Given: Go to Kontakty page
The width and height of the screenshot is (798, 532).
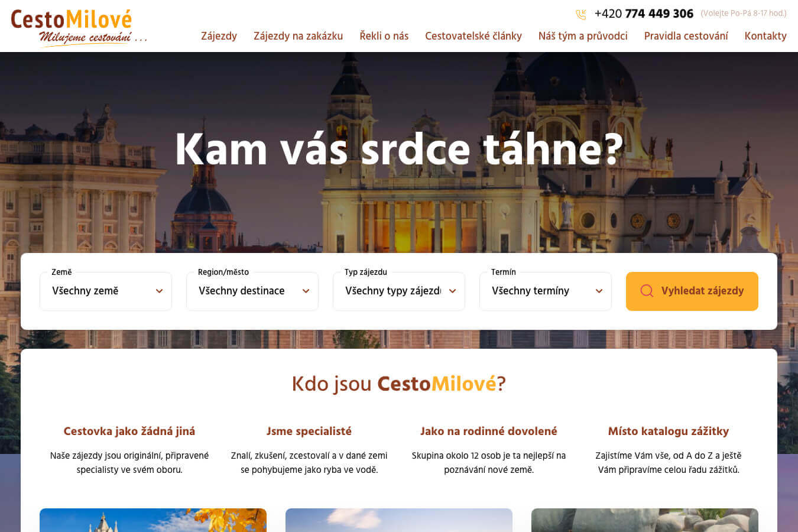Looking at the screenshot, I should [765, 36].
